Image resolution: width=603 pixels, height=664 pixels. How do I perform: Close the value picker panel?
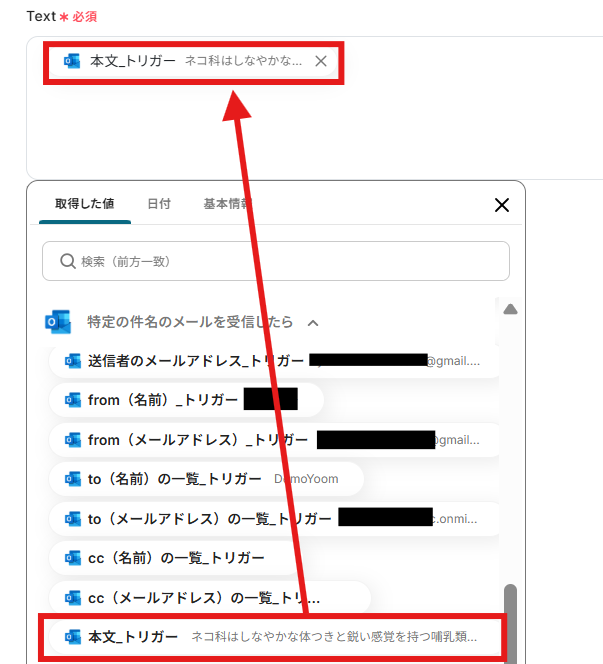click(502, 205)
